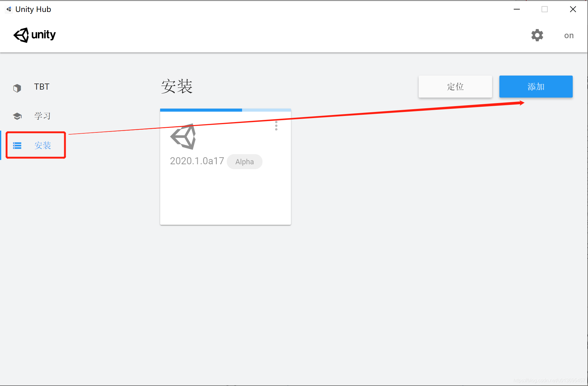
Task: Select the TBT menu item in sidebar
Action: tap(42, 87)
